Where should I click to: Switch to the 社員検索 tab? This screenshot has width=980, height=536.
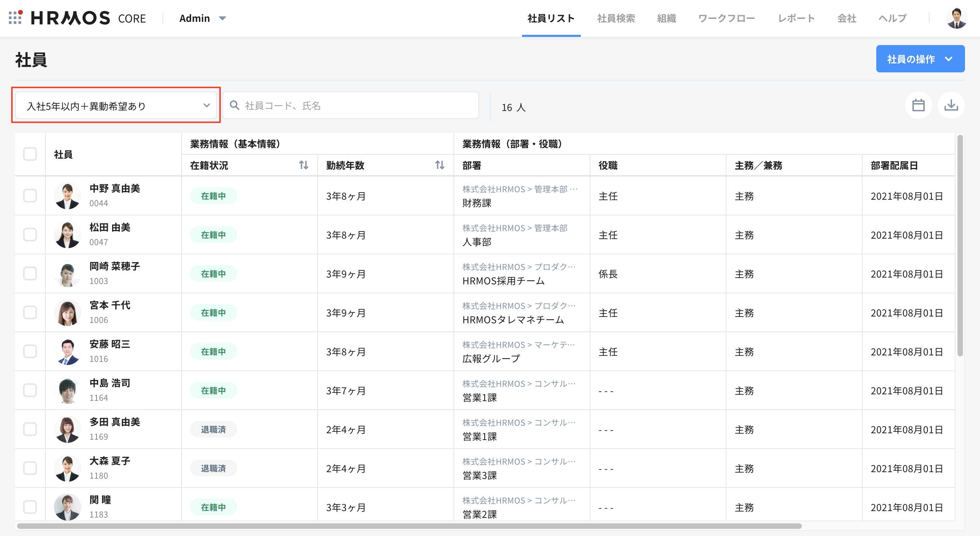click(616, 18)
